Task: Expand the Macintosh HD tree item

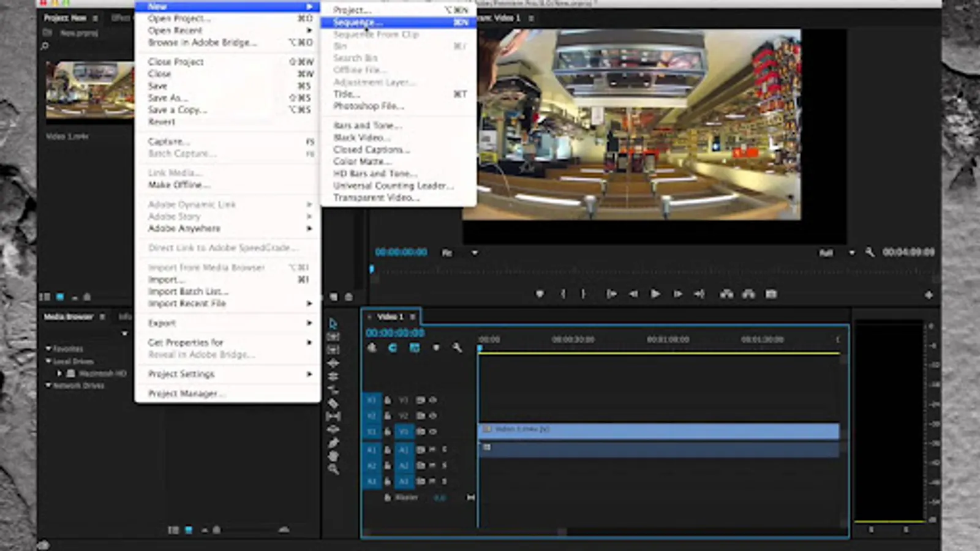Action: [60, 373]
